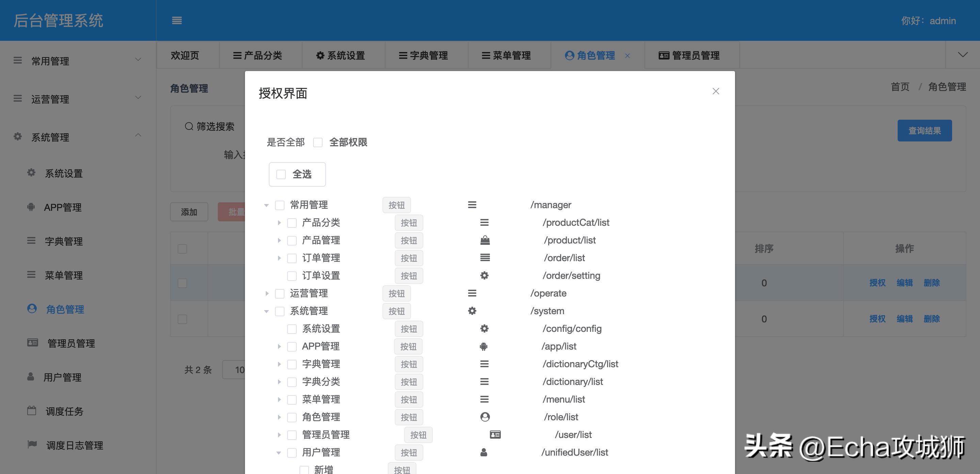Click the briefcase icon beside /product/list
Image resolution: width=980 pixels, height=474 pixels.
click(x=485, y=240)
